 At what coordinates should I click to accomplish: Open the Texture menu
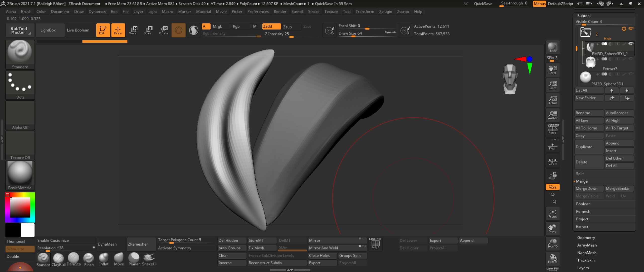[331, 11]
